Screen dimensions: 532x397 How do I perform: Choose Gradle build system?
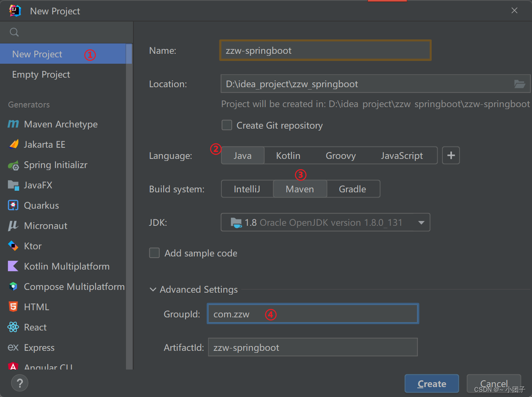tap(353, 189)
